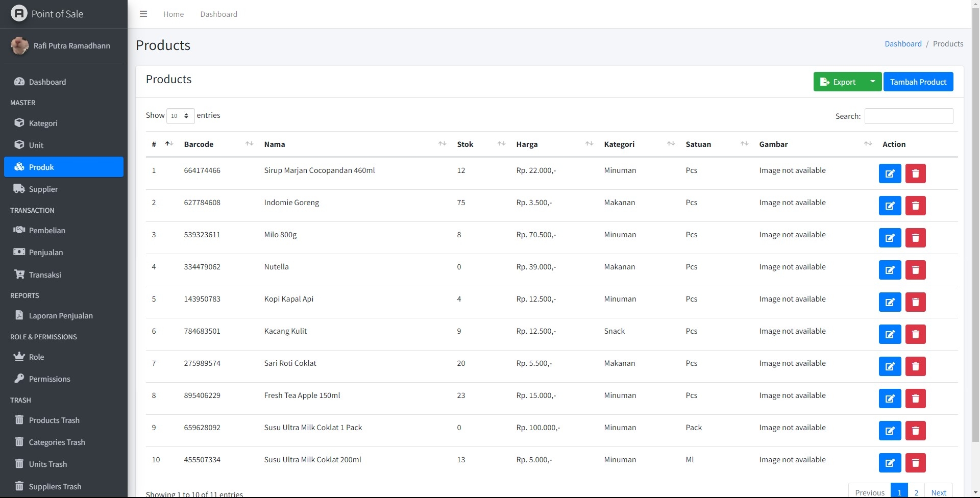Open Products Trash
The height and width of the screenshot is (498, 980).
point(64,420)
